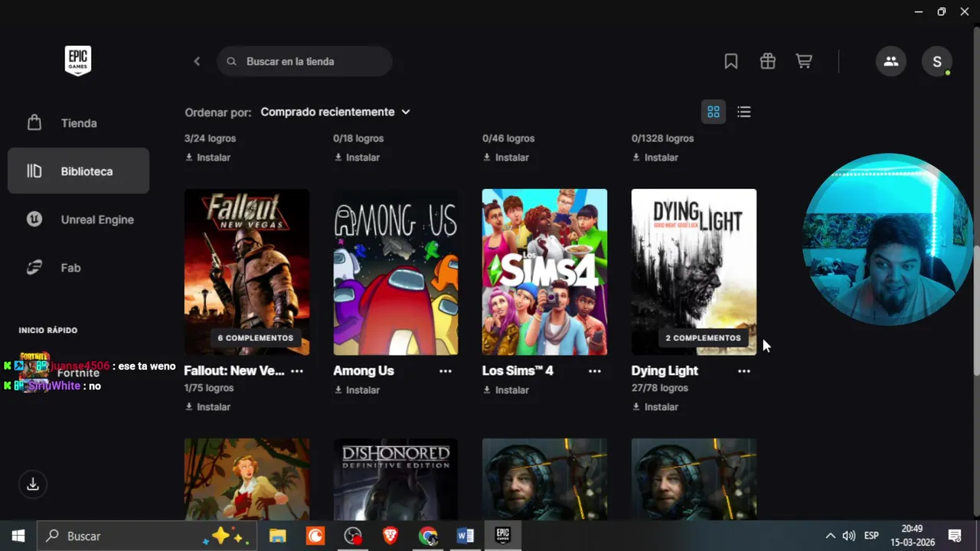This screenshot has width=980, height=551.
Task: Go to Tienda in the sidebar
Action: (78, 123)
